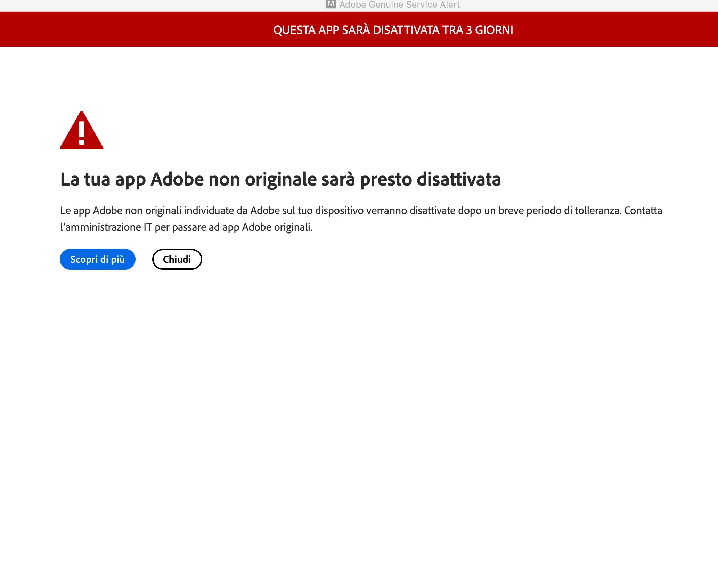Click Adobe originali at end of paragraph
This screenshot has height=588, width=718.
tap(277, 227)
